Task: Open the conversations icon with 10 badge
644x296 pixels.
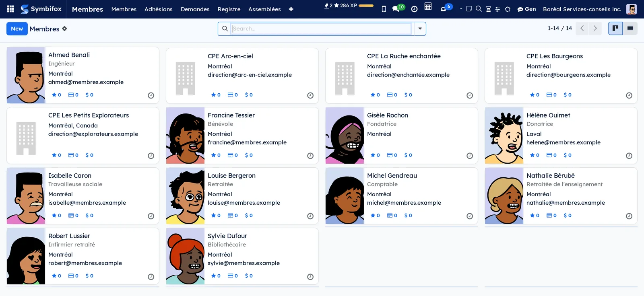Action: click(x=398, y=8)
